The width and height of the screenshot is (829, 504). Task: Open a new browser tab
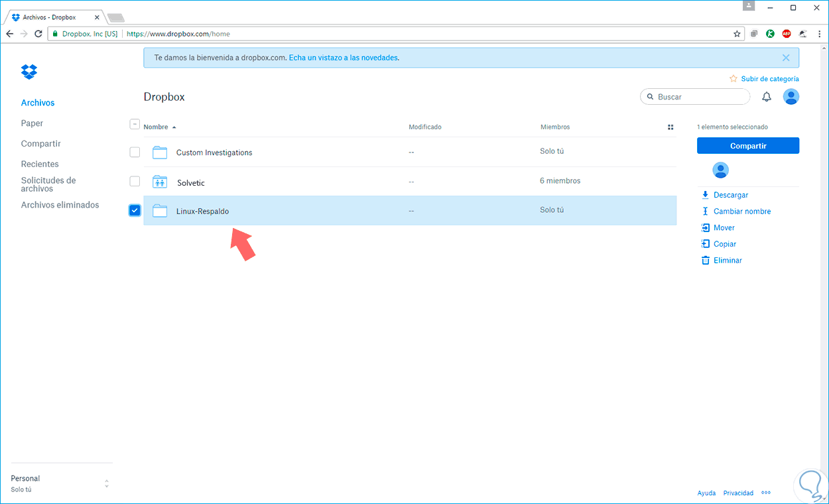click(115, 17)
